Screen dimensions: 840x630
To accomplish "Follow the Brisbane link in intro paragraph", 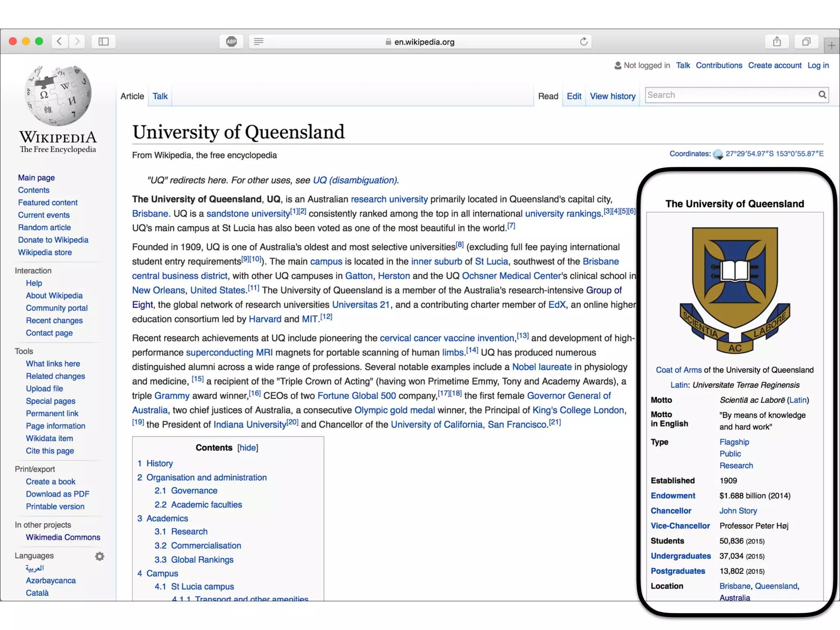I will [x=150, y=213].
